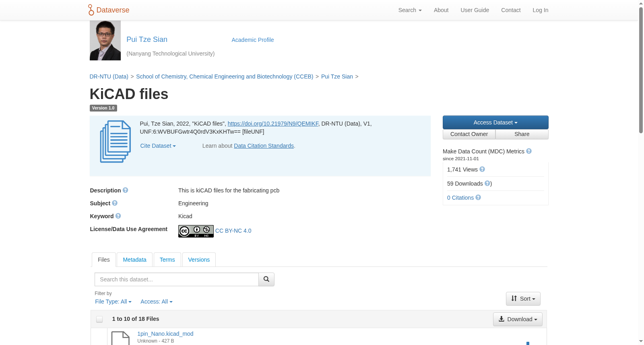
Task: Click the 1pin_Nano.kicad_mod file icon
Action: click(x=120, y=338)
